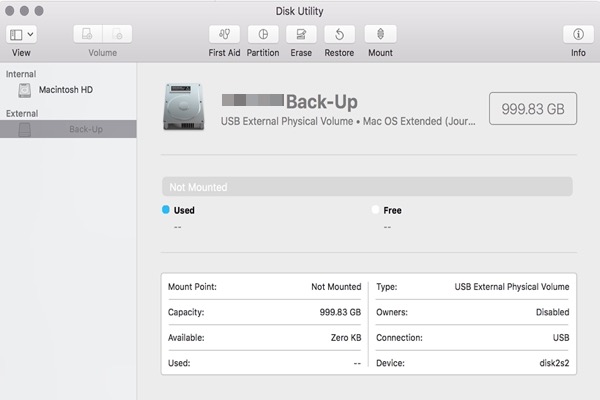
Task: Click the white Free color indicator
Action: pos(376,210)
